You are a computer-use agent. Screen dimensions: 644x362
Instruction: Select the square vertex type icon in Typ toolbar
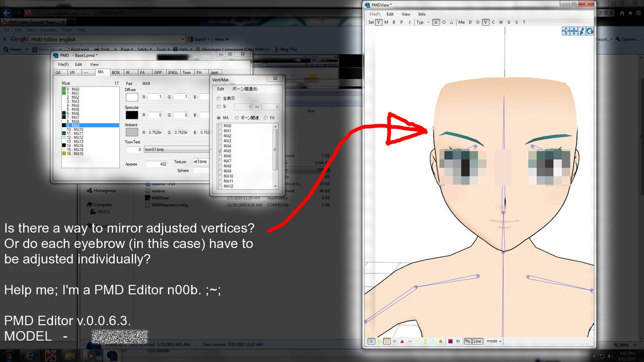coord(435,22)
